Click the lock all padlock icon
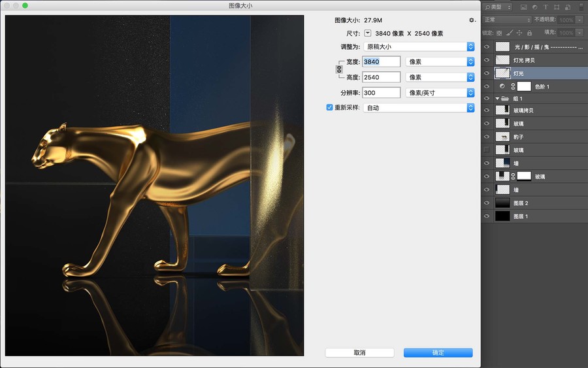 (x=529, y=33)
